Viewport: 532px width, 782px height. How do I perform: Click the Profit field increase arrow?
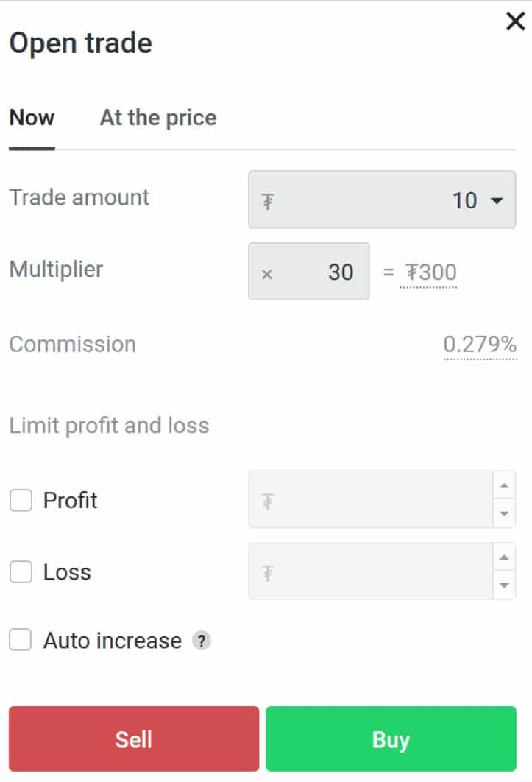click(x=504, y=486)
